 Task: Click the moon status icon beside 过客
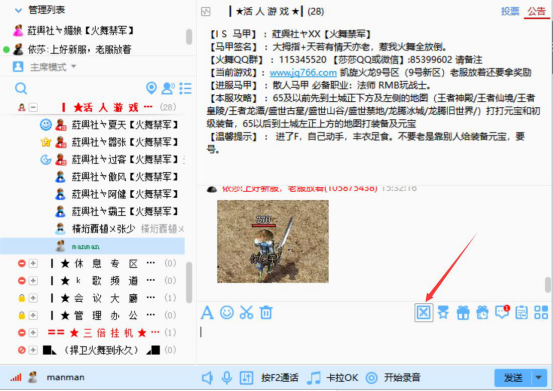click(x=46, y=160)
